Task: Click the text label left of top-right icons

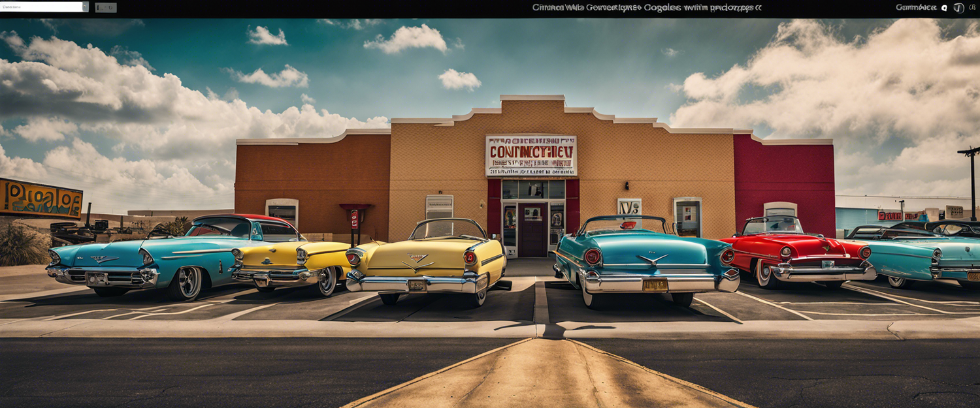Action: [x=915, y=8]
